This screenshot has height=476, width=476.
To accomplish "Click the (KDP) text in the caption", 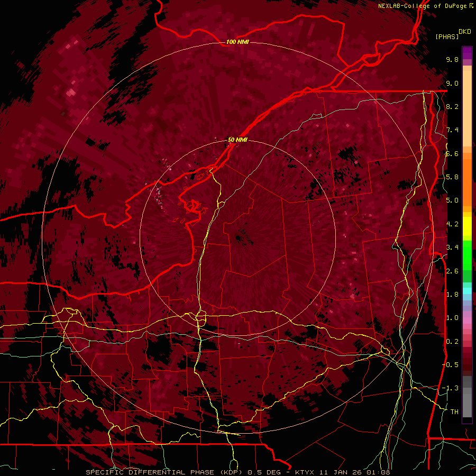I will pos(232,472).
